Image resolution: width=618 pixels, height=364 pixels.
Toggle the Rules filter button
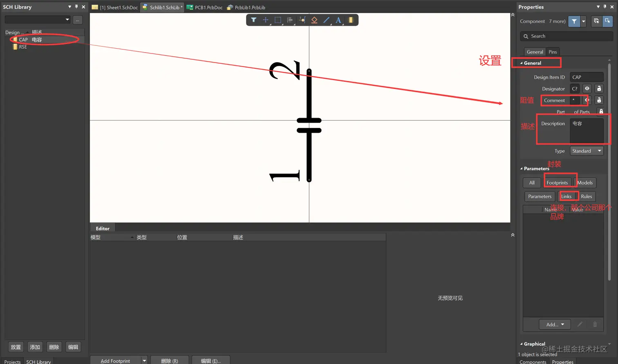[x=587, y=197]
